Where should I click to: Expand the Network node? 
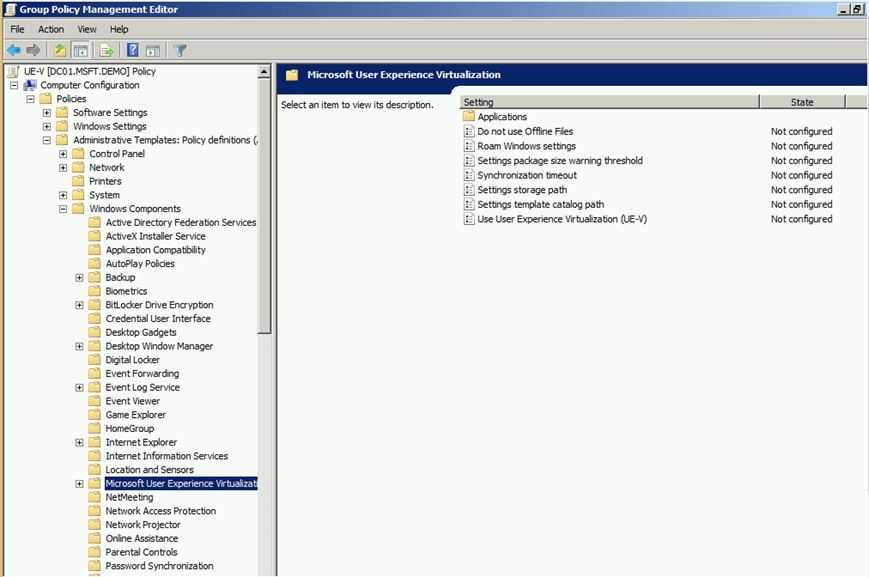point(63,167)
